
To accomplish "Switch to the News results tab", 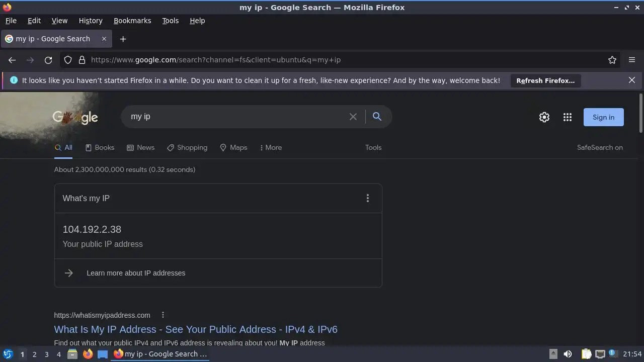I will click(140, 147).
